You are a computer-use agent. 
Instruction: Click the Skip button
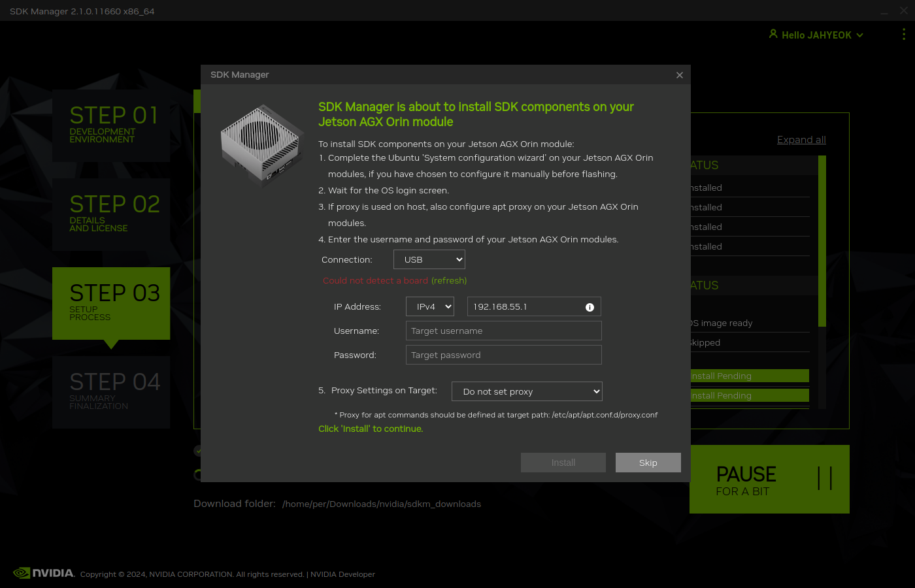(648, 463)
